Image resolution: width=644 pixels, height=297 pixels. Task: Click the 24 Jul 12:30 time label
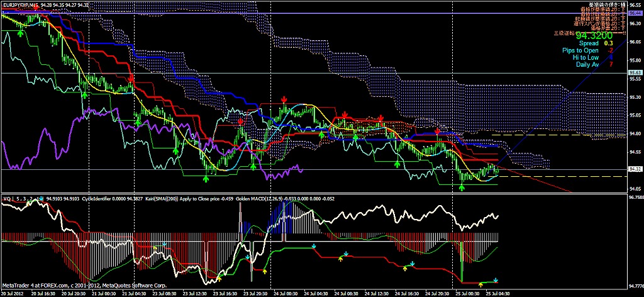pyautogui.click(x=377, y=294)
